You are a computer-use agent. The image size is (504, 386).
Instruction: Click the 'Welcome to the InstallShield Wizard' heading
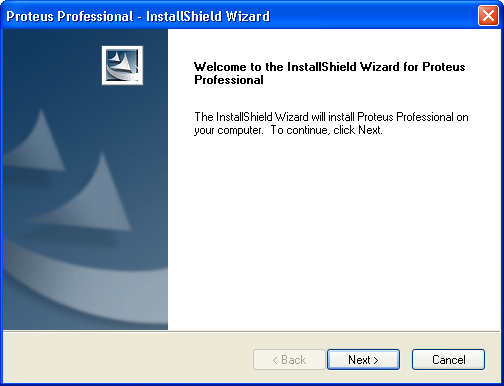click(329, 73)
